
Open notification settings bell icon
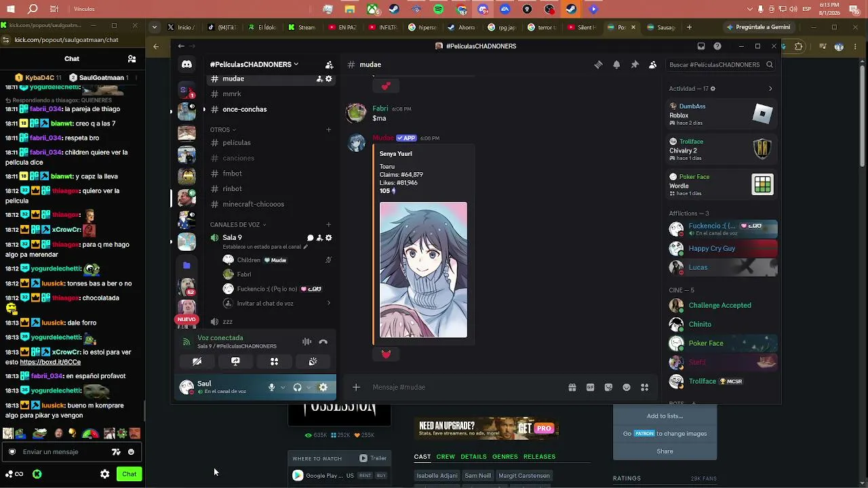616,64
